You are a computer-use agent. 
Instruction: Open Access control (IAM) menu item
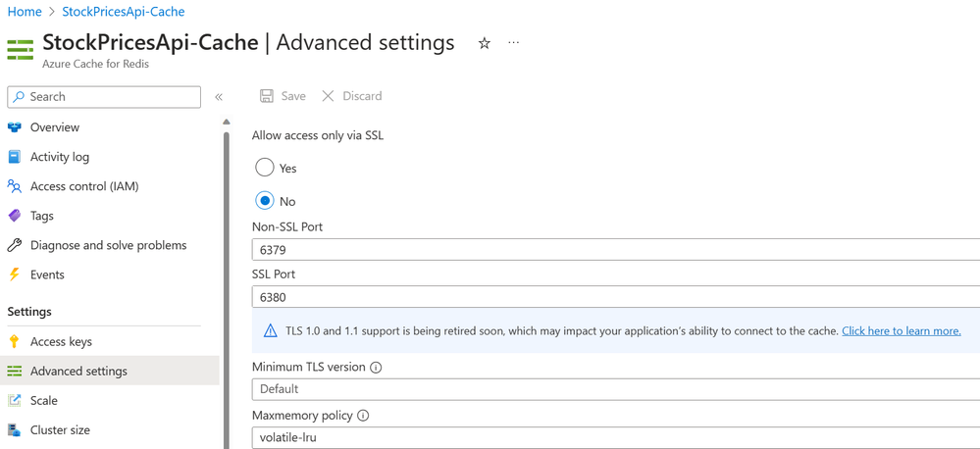[84, 186]
